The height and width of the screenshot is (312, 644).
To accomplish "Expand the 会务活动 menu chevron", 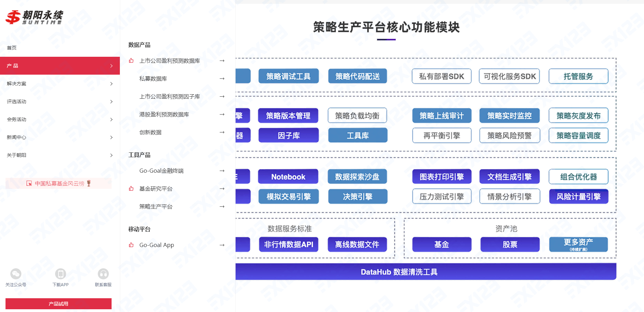I will [x=112, y=119].
